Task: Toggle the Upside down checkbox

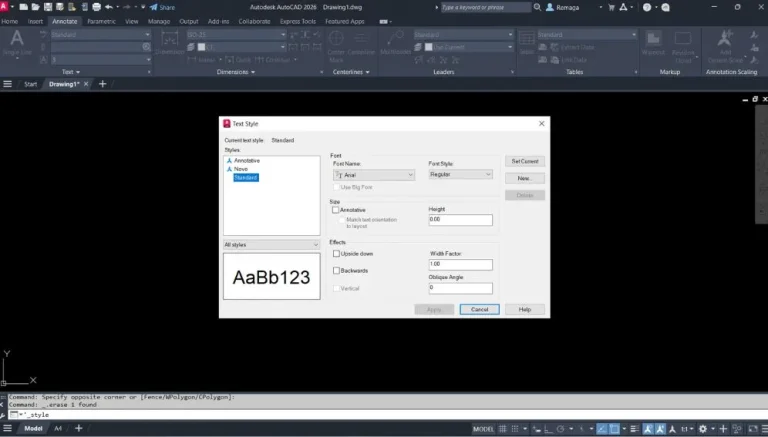Action: 336,253
